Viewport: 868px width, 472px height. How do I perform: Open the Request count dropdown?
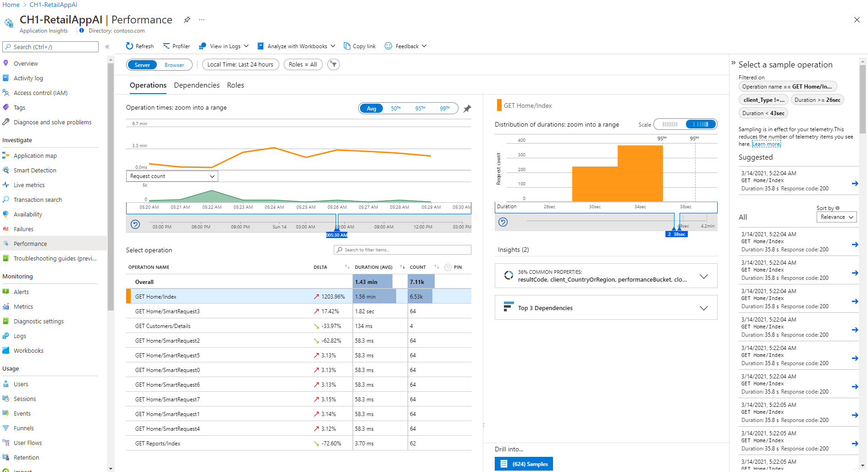point(172,176)
